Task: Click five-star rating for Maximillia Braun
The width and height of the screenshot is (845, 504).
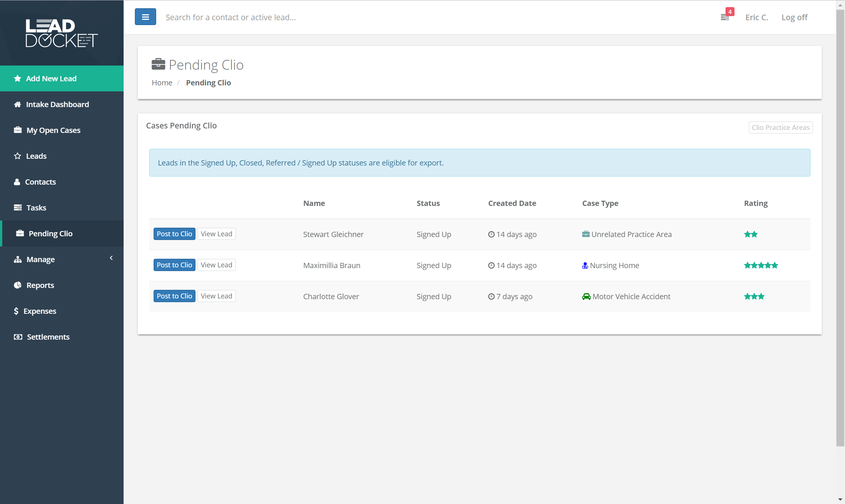Action: point(761,265)
